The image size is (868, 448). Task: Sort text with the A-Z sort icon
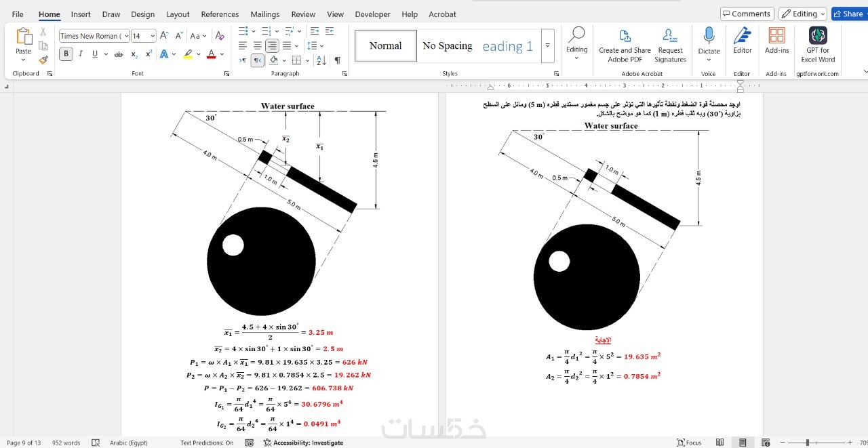(321, 60)
